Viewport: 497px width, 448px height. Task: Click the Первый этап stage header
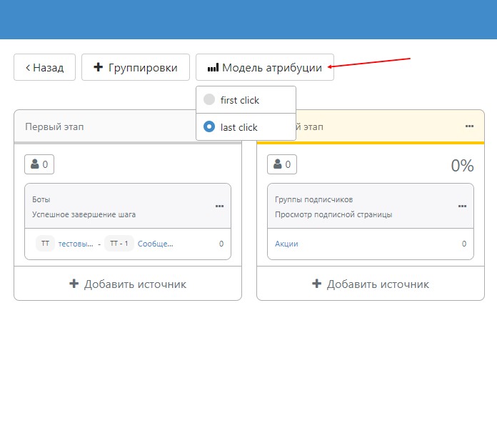(x=54, y=126)
